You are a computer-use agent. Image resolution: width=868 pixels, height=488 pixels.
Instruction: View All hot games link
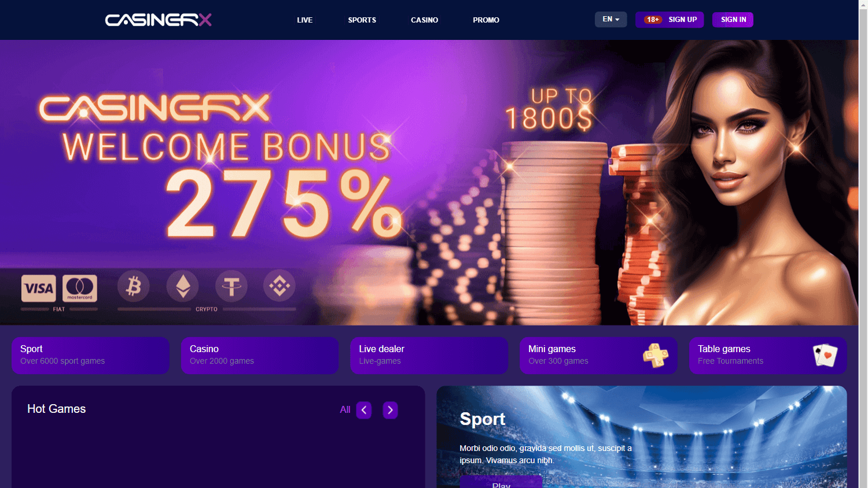[345, 410]
